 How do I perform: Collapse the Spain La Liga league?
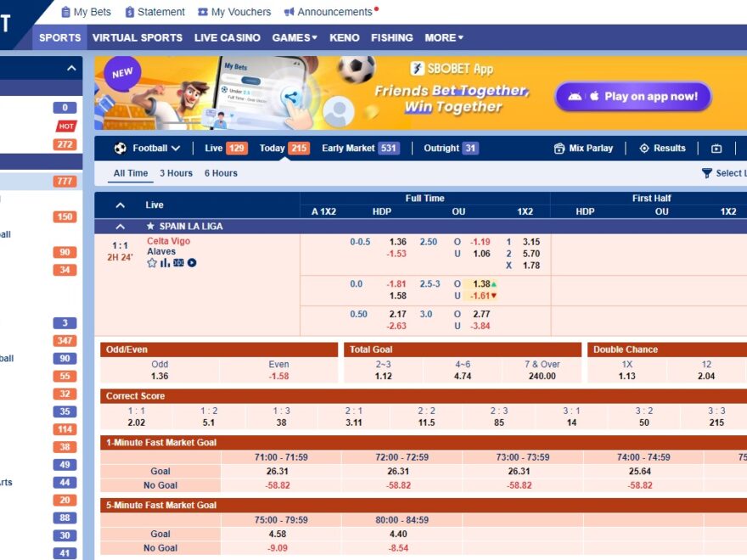pyautogui.click(x=120, y=227)
